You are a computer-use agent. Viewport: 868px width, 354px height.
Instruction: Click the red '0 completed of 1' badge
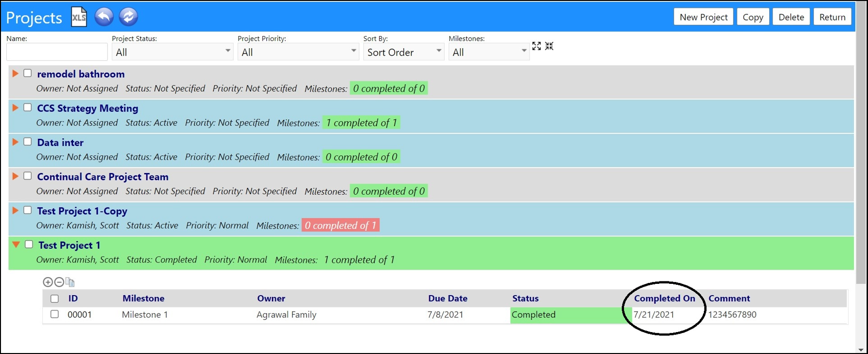[x=340, y=225]
